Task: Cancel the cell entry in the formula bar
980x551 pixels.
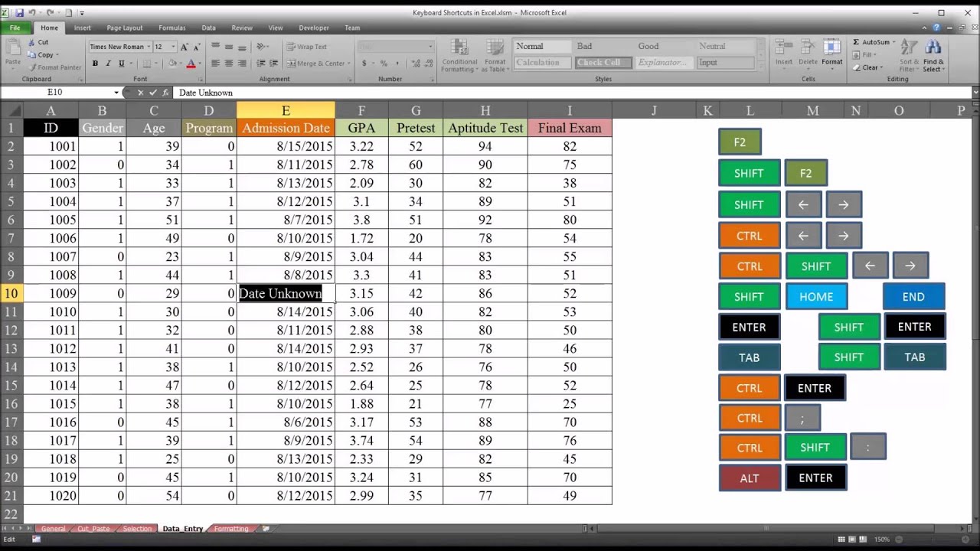Action: coord(140,93)
